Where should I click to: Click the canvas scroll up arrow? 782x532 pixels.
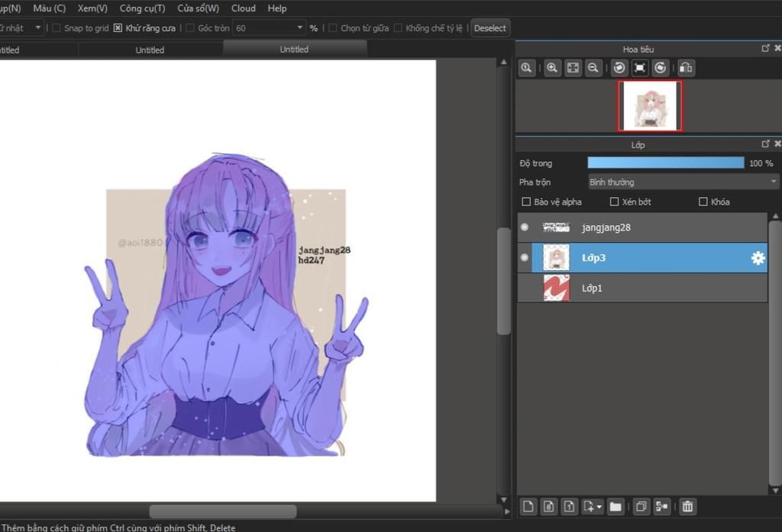click(x=504, y=63)
